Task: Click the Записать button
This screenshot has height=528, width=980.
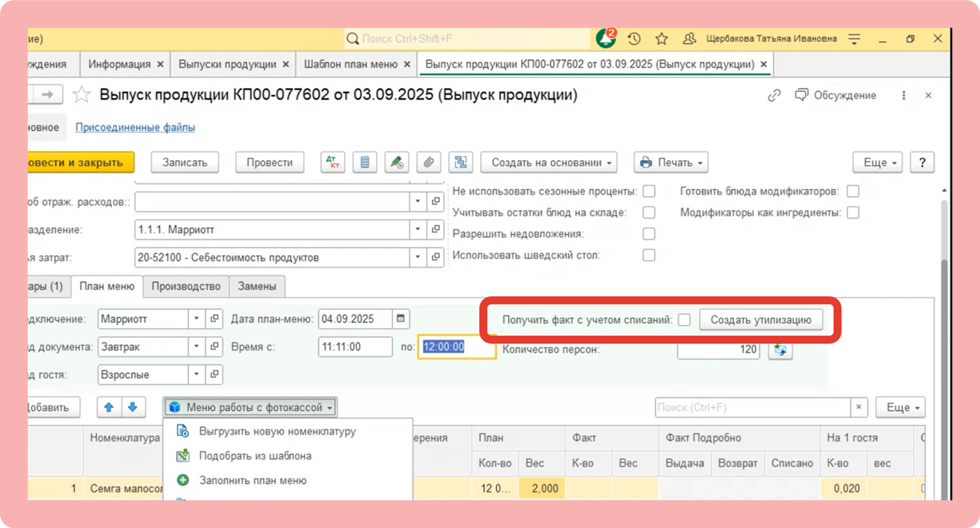Action: coord(185,162)
